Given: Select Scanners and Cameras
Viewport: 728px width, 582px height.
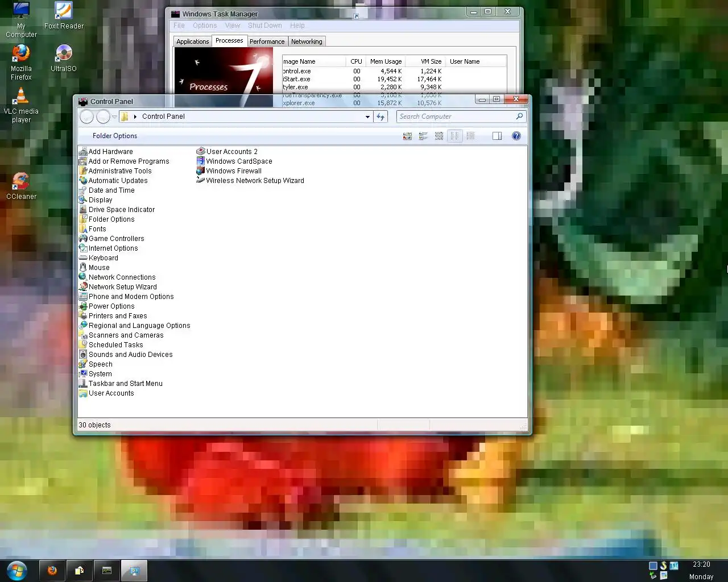Looking at the screenshot, I should coord(121,335).
